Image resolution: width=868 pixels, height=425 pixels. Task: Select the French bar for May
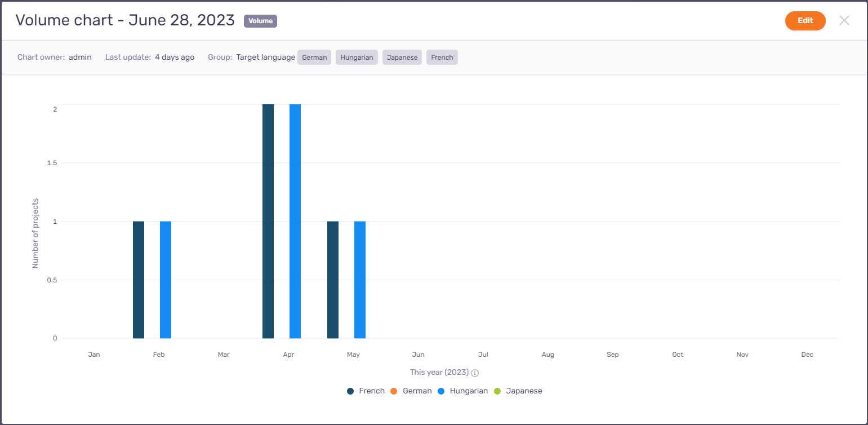click(333, 280)
